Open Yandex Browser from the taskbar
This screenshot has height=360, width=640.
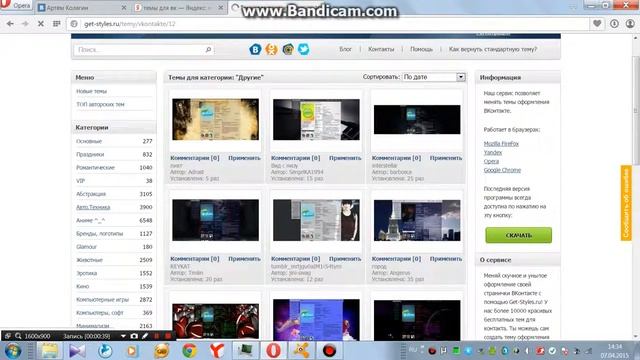[217, 351]
